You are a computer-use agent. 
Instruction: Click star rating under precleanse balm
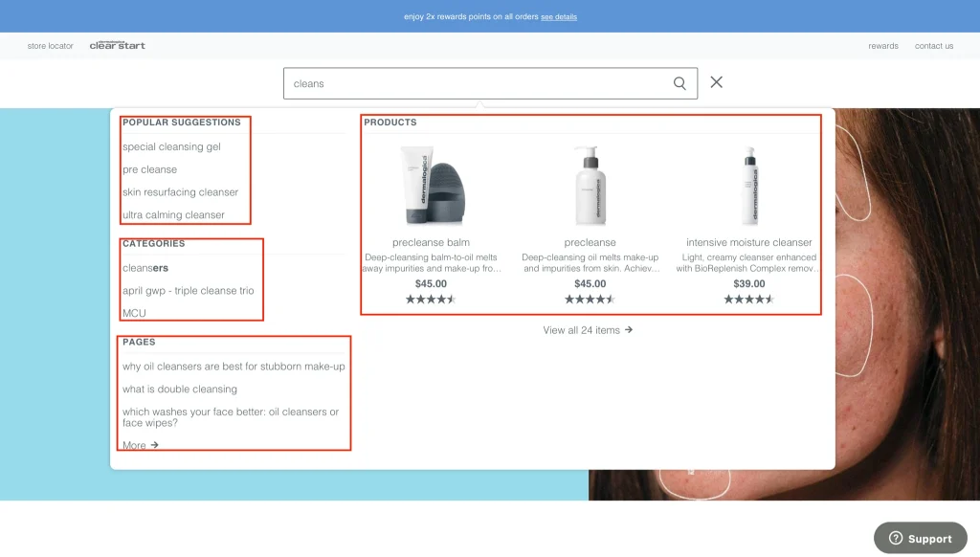tap(431, 300)
